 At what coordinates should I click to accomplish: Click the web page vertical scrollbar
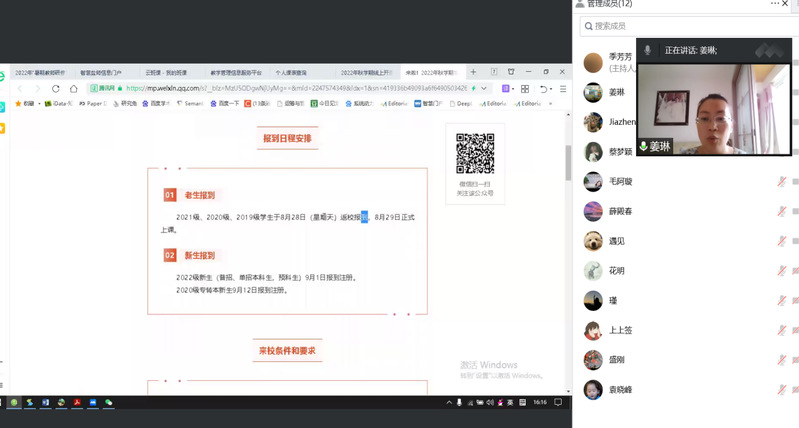[x=568, y=160]
